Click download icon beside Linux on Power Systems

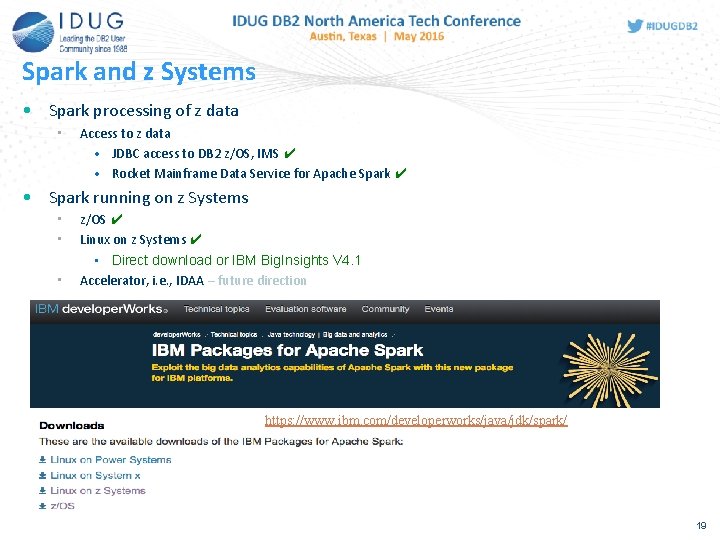42,460
